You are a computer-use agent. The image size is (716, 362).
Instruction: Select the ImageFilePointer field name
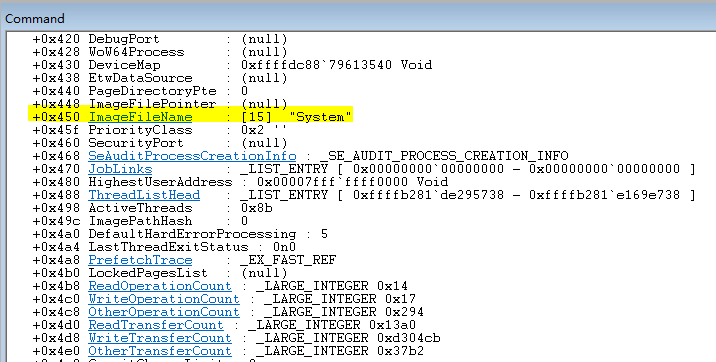click(x=152, y=104)
